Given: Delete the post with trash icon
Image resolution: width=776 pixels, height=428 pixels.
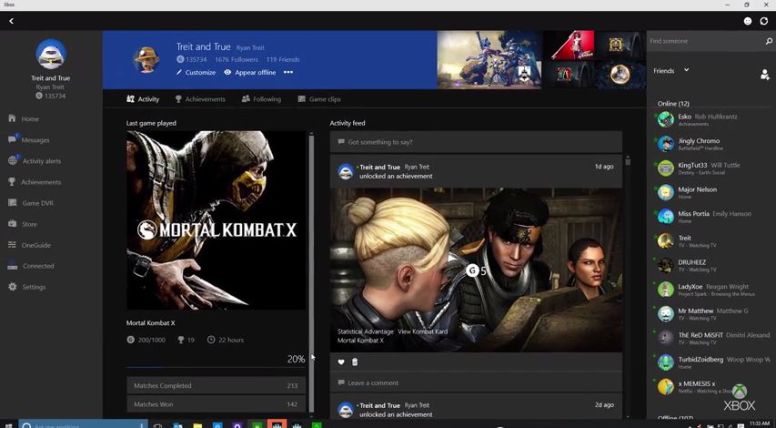Looking at the screenshot, I should click(354, 362).
